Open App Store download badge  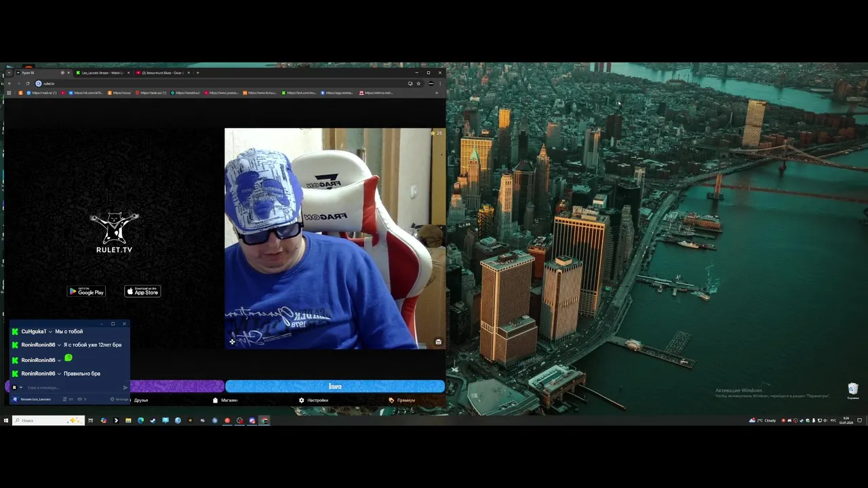click(x=142, y=291)
